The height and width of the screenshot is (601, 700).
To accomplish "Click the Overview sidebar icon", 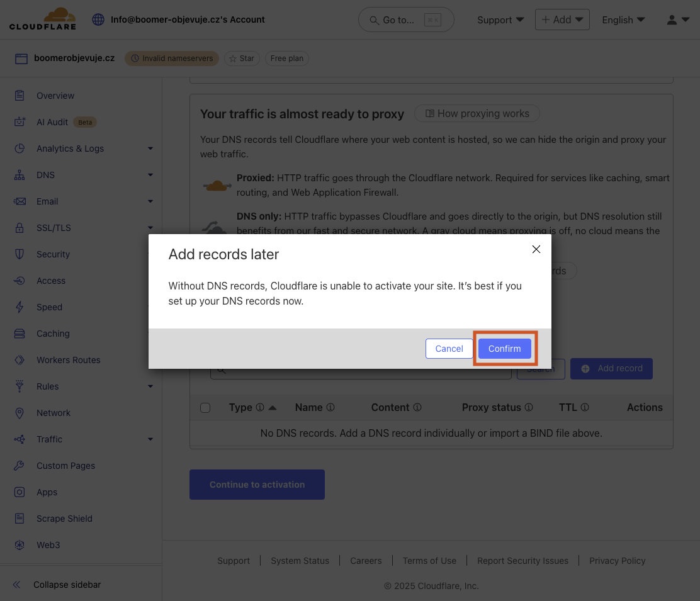I will (20, 96).
